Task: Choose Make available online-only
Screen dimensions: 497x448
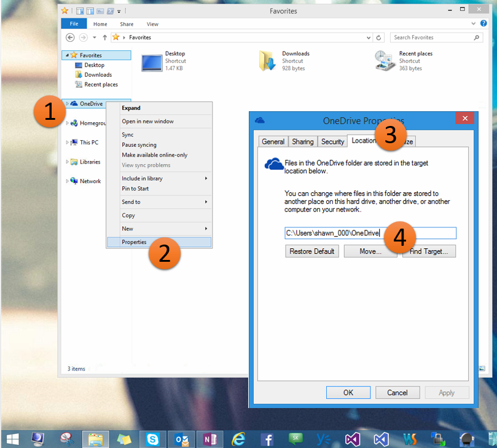Action: pos(159,155)
